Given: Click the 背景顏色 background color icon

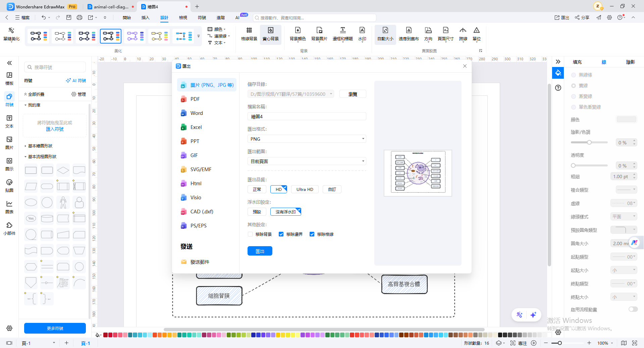Looking at the screenshot, I should 298,34.
